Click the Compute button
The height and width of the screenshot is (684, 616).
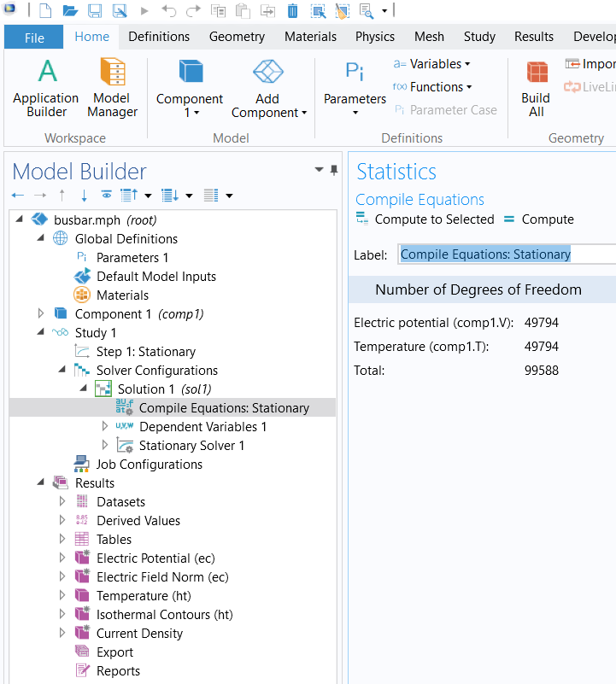pyautogui.click(x=538, y=219)
